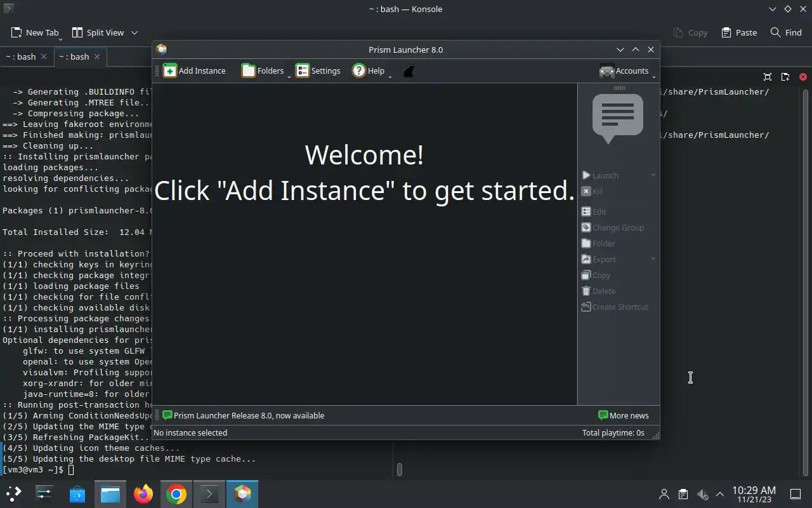Click the Folder button in side panel
This screenshot has height=508, width=812.
598,243
